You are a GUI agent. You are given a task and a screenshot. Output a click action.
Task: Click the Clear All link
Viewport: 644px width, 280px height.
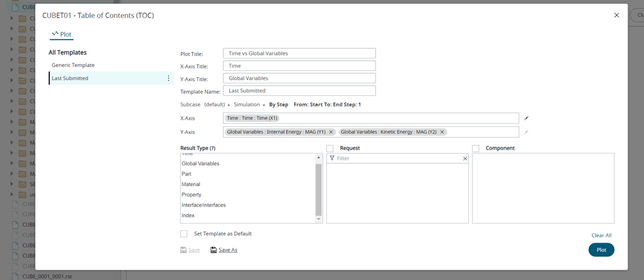coord(601,235)
